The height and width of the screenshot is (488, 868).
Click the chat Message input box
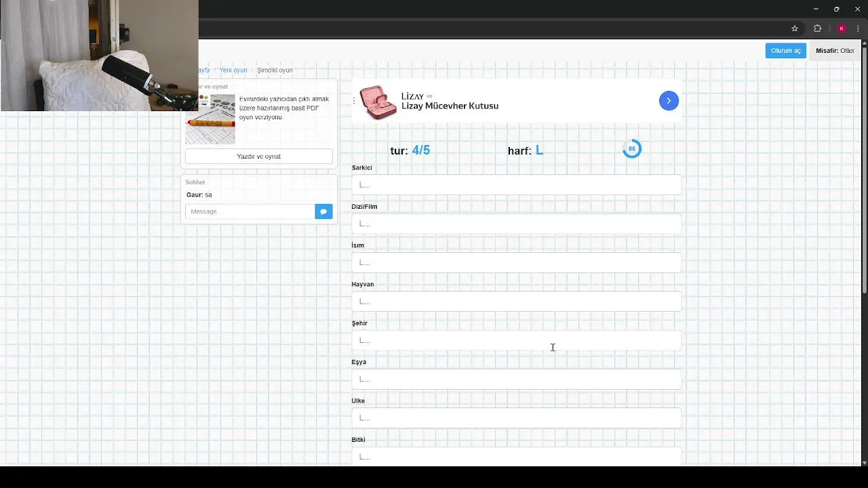click(250, 211)
